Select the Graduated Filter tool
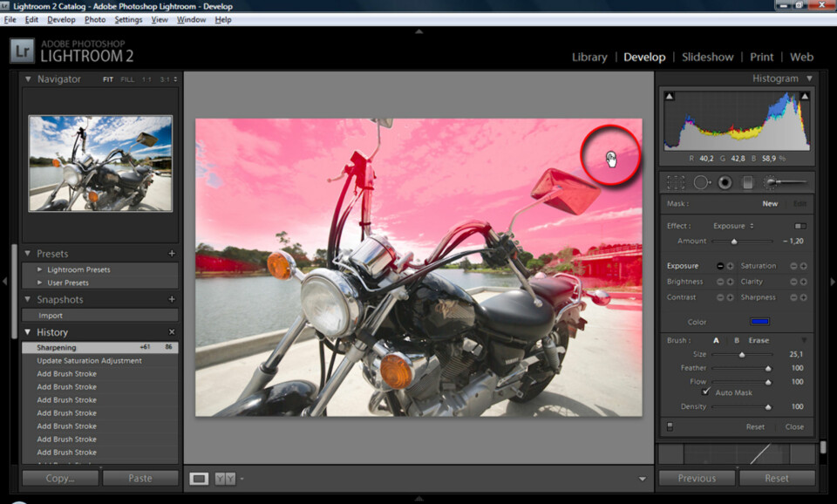Image resolution: width=837 pixels, height=504 pixels. (748, 182)
